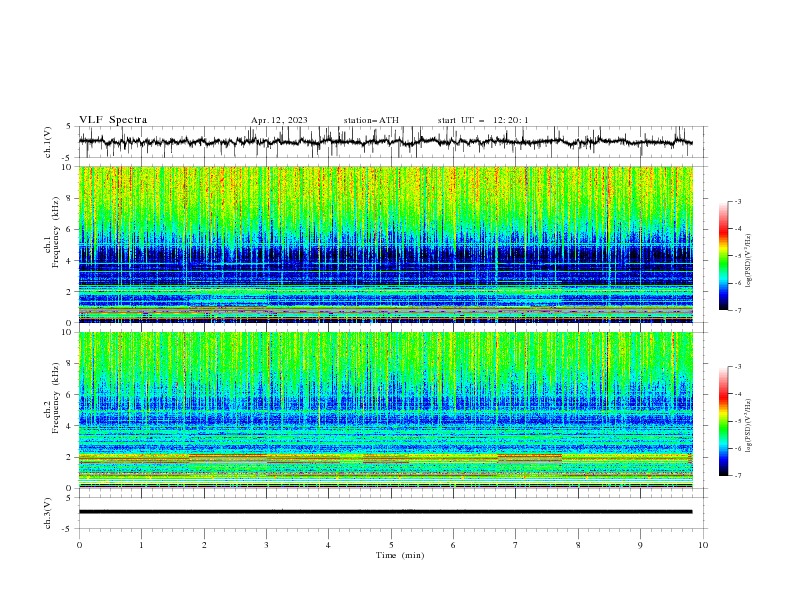
Task: Click the 'Time (min)' axis label
Action: click(x=400, y=555)
